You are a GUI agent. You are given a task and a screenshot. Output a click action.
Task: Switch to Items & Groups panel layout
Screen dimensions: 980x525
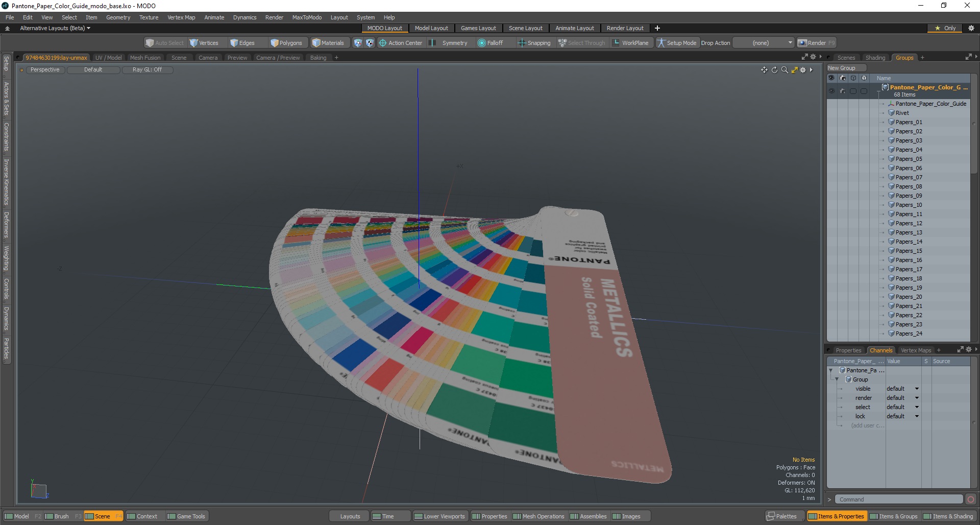tap(893, 516)
